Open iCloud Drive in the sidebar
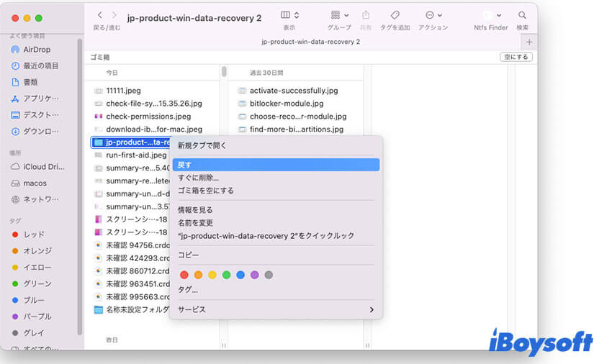 point(37,167)
